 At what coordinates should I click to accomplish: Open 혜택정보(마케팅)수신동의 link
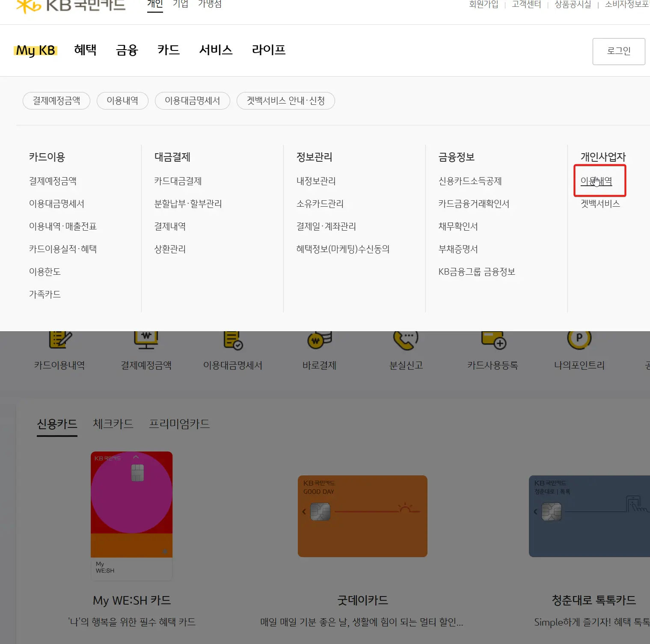coord(343,249)
